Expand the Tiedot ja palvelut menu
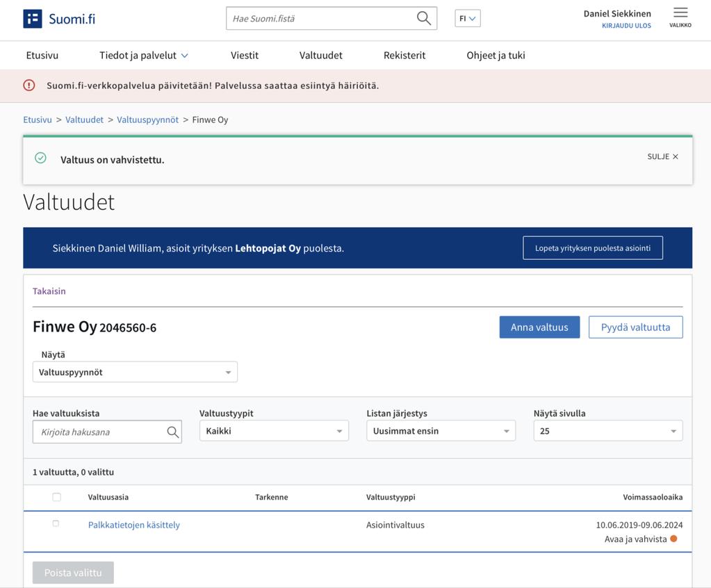711x588 pixels. (143, 56)
